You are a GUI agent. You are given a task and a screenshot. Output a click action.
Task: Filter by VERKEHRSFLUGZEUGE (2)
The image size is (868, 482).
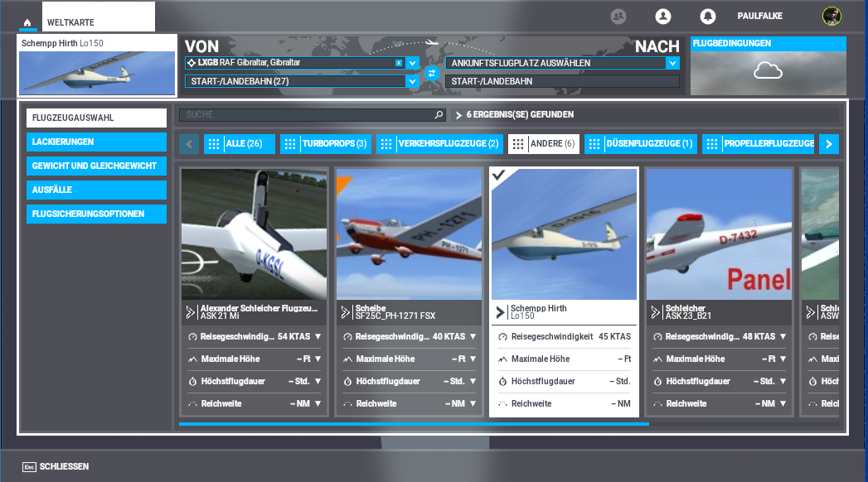[x=439, y=144]
